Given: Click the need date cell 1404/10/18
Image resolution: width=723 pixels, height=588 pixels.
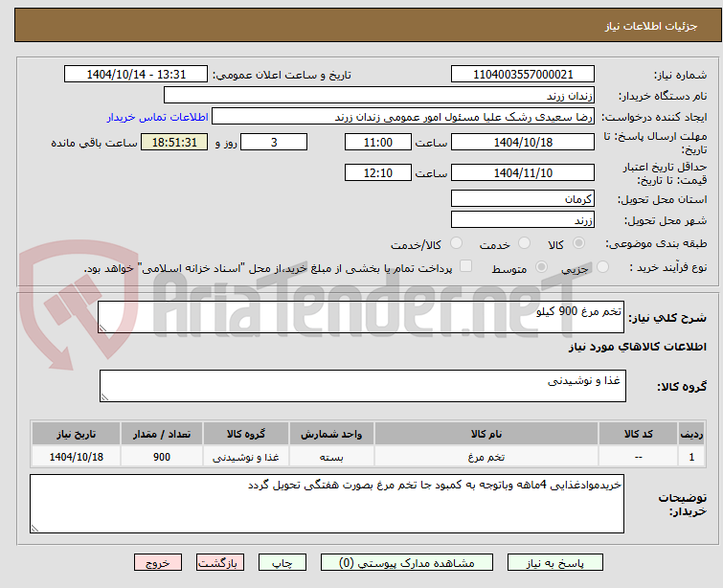Looking at the screenshot, I should (76, 457).
